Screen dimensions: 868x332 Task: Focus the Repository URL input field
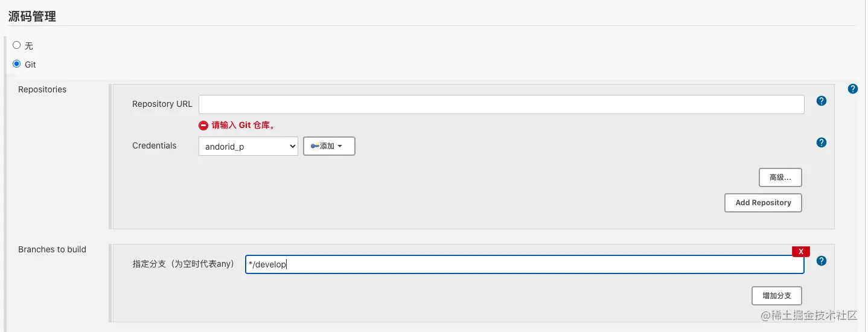pyautogui.click(x=501, y=104)
